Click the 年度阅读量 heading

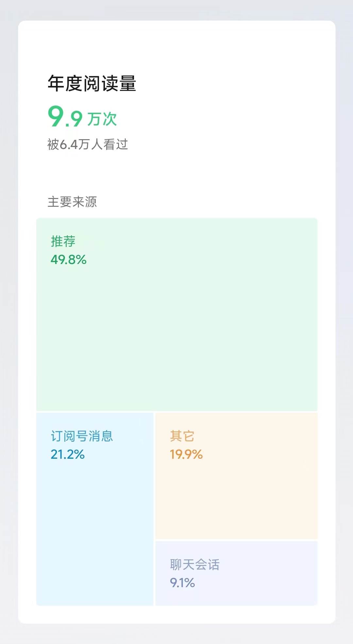(x=92, y=84)
